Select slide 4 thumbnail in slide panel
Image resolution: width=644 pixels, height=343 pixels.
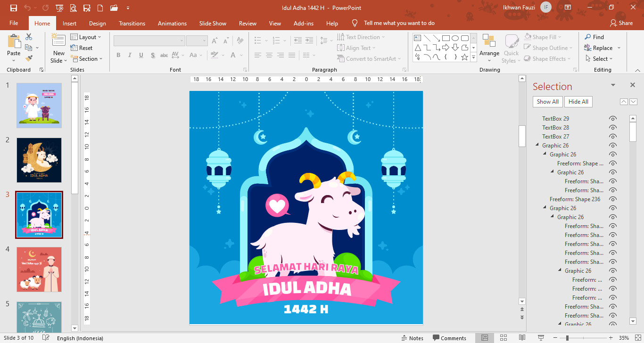[39, 269]
